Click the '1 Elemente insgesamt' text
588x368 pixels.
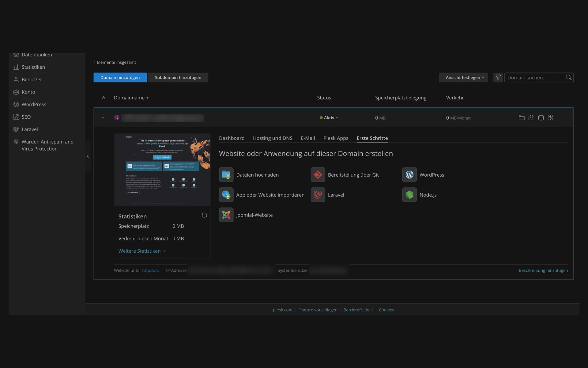[115, 62]
